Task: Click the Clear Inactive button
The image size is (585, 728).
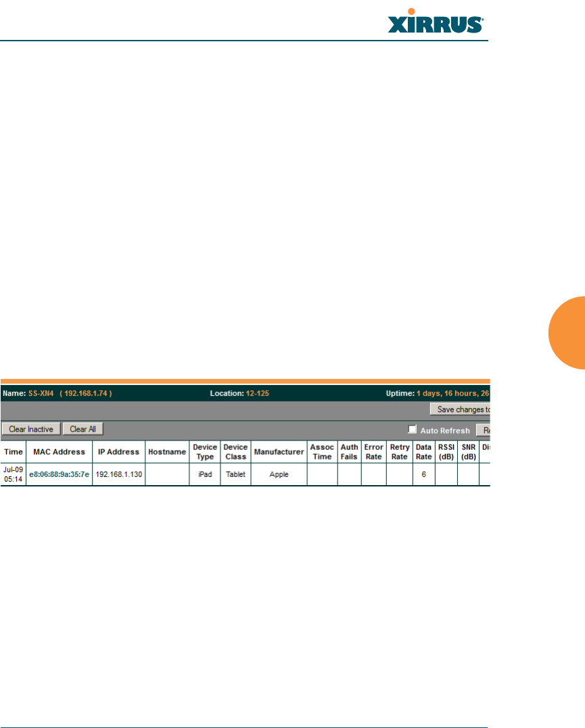Action: pyautogui.click(x=31, y=429)
